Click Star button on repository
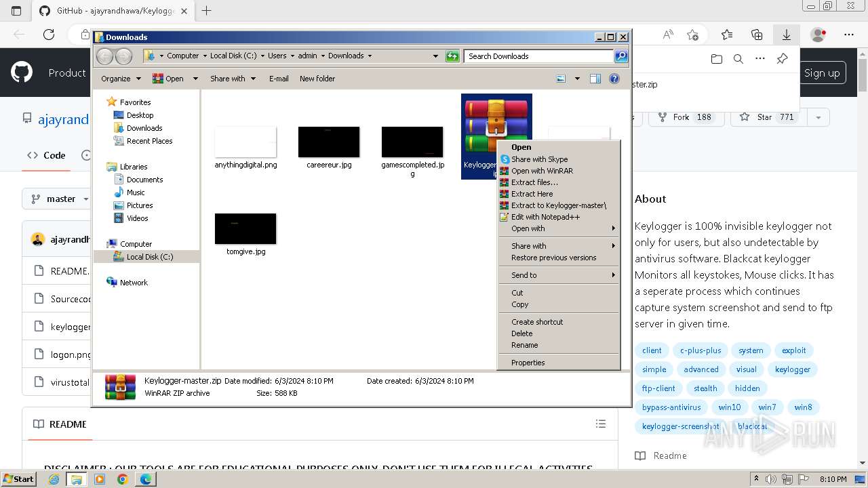Screen dimensions: 868x488 pos(769,117)
